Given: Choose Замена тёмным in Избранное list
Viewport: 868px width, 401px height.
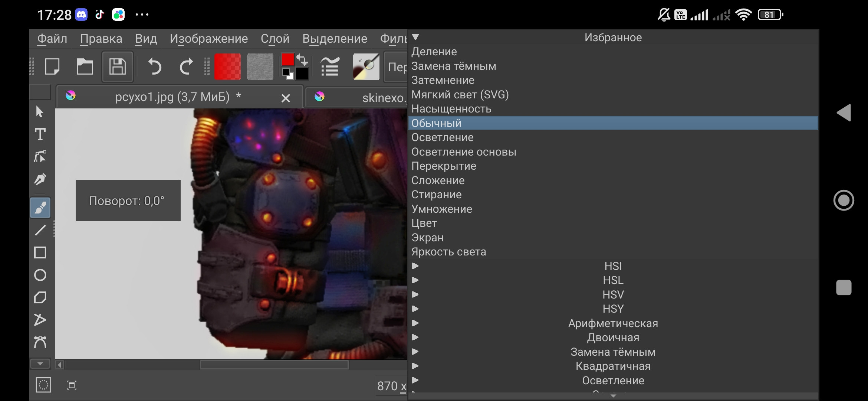Looking at the screenshot, I should [x=613, y=66].
